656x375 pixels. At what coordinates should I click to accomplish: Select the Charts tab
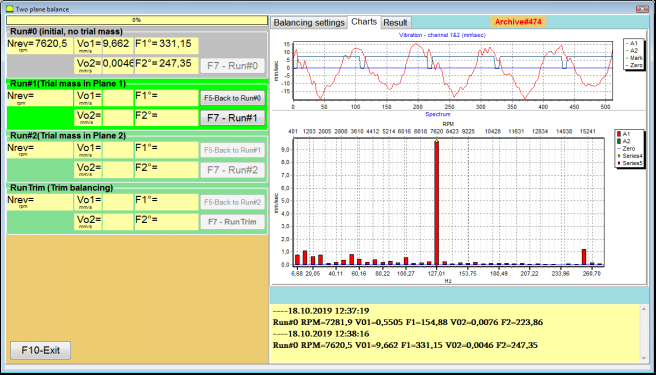point(364,22)
